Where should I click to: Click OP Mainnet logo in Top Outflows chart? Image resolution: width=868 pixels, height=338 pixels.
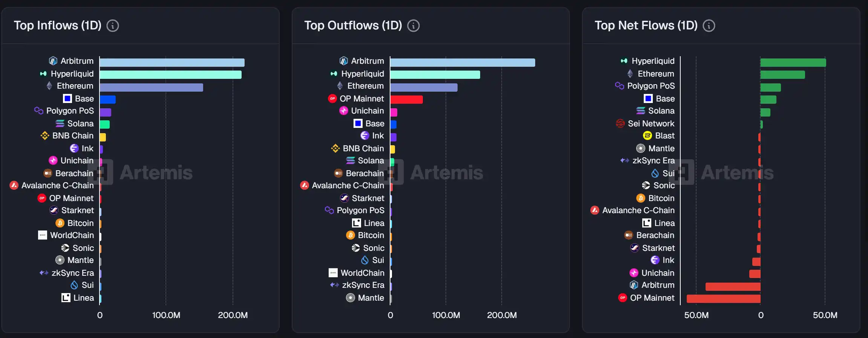coord(332,98)
